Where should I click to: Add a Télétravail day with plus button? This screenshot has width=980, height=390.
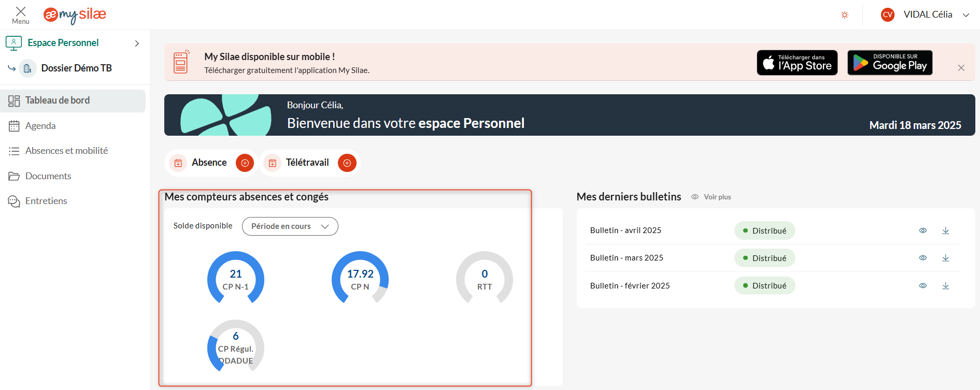coord(347,163)
